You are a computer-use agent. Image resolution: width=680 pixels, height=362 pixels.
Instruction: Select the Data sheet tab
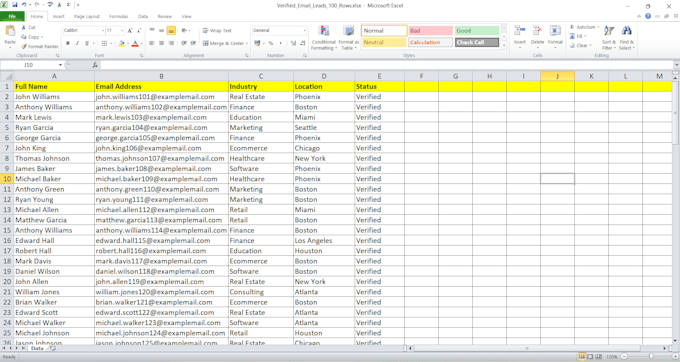click(37, 348)
